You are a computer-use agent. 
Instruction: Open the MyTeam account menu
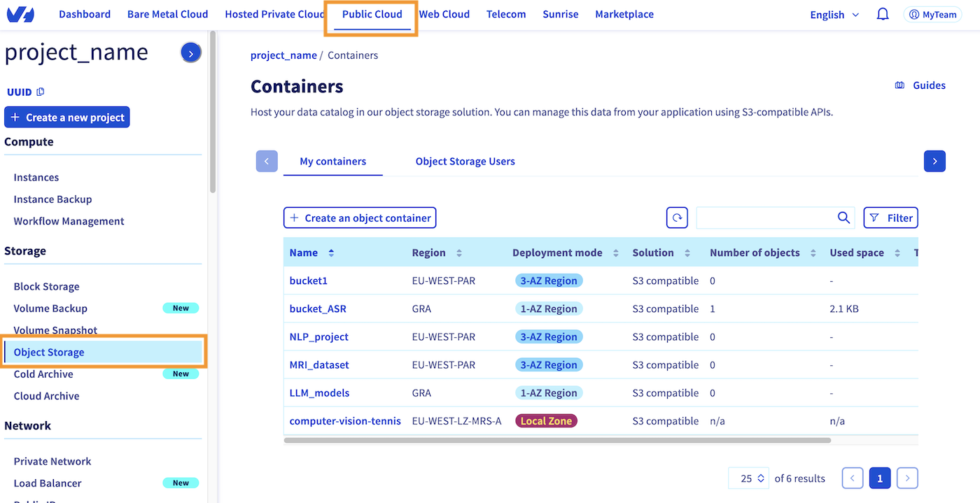tap(932, 15)
